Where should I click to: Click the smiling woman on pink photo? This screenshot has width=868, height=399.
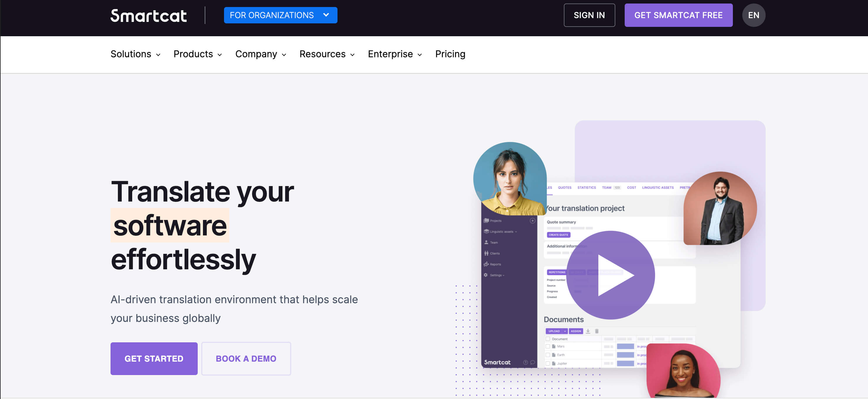[683, 371]
